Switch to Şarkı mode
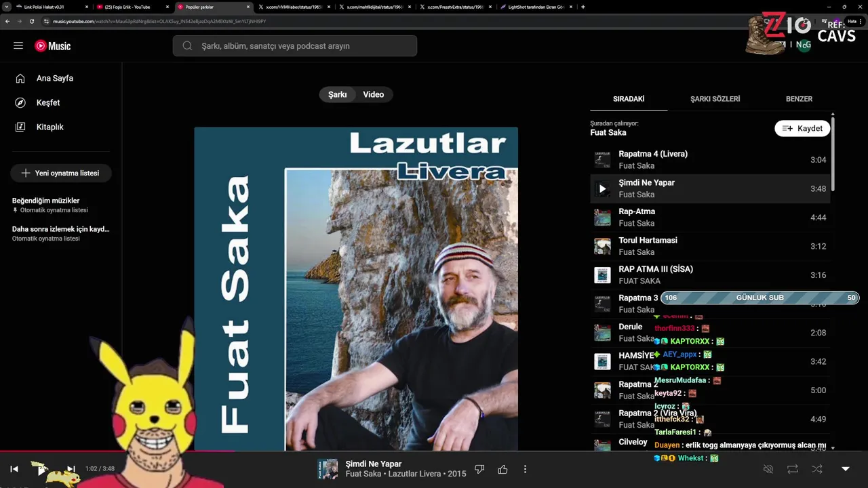This screenshot has height=488, width=868. click(x=338, y=95)
